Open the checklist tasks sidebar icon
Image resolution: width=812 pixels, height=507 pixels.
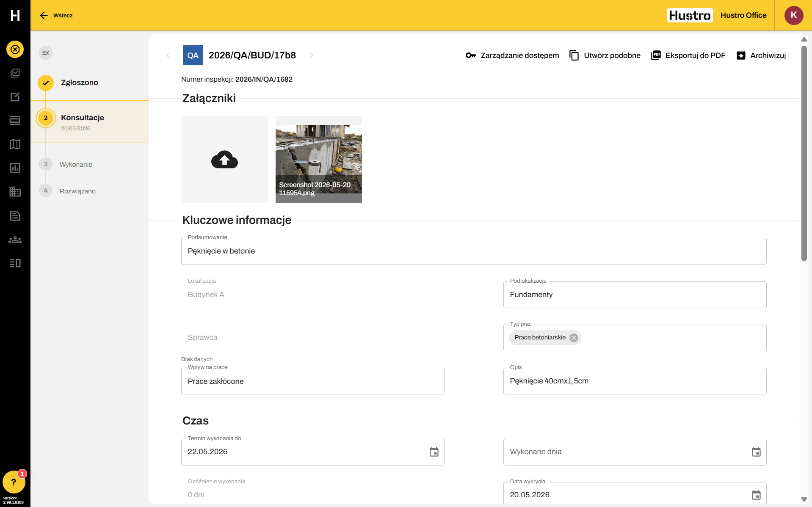point(15,73)
